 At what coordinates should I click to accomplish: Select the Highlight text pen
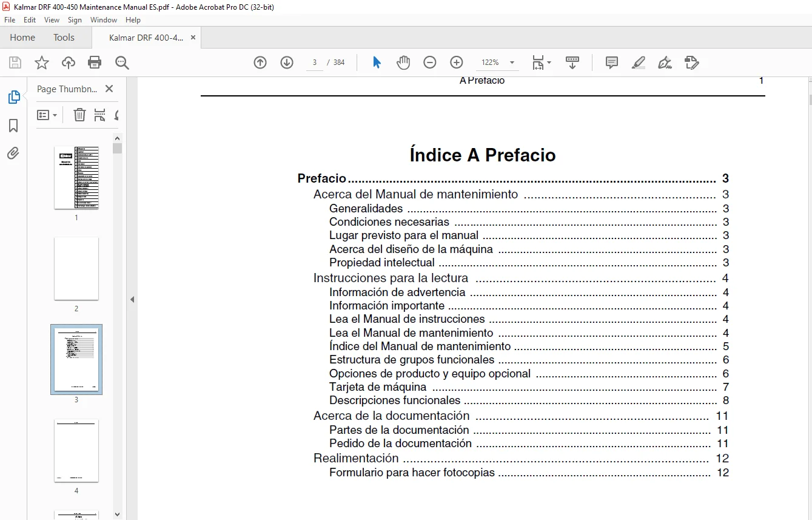point(639,62)
